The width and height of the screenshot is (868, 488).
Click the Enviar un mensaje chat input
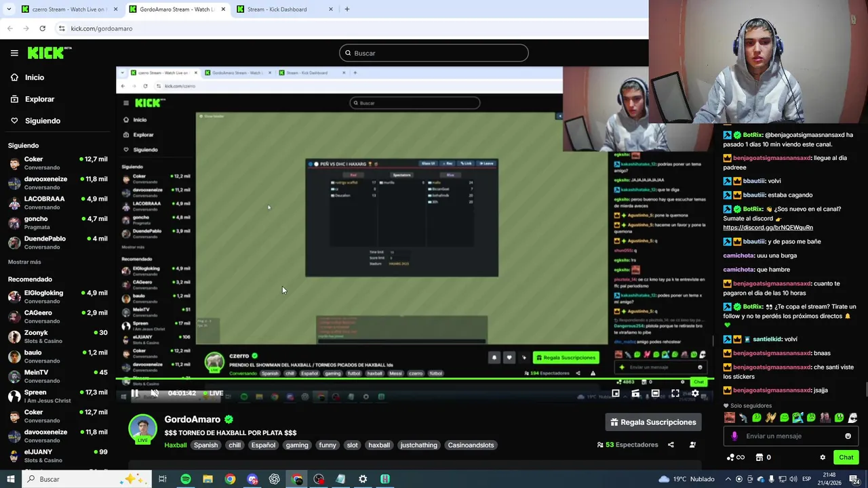(x=790, y=436)
